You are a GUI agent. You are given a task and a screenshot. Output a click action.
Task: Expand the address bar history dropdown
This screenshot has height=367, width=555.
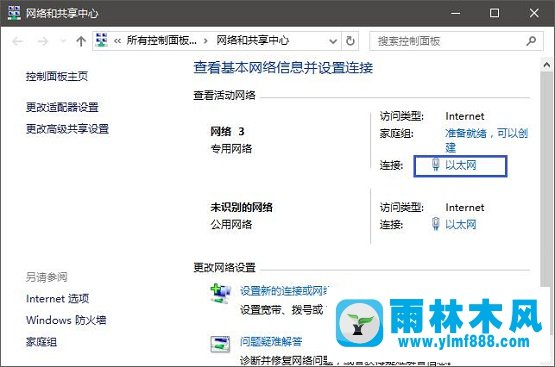333,41
